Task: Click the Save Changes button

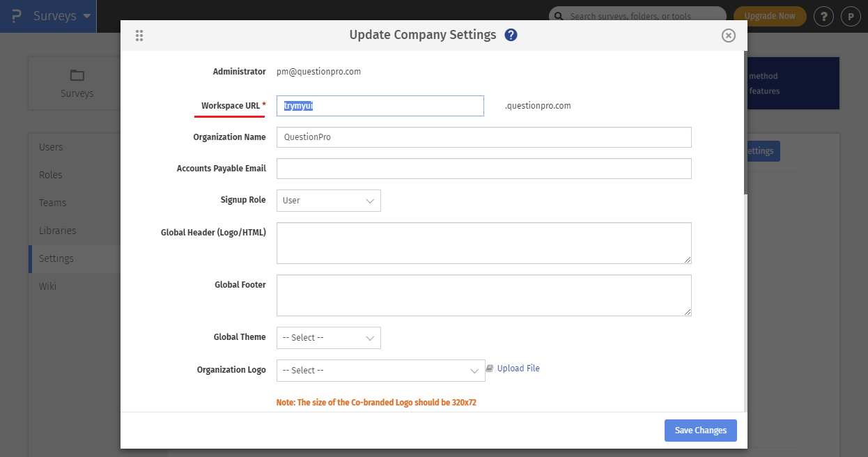Action: 700,431
